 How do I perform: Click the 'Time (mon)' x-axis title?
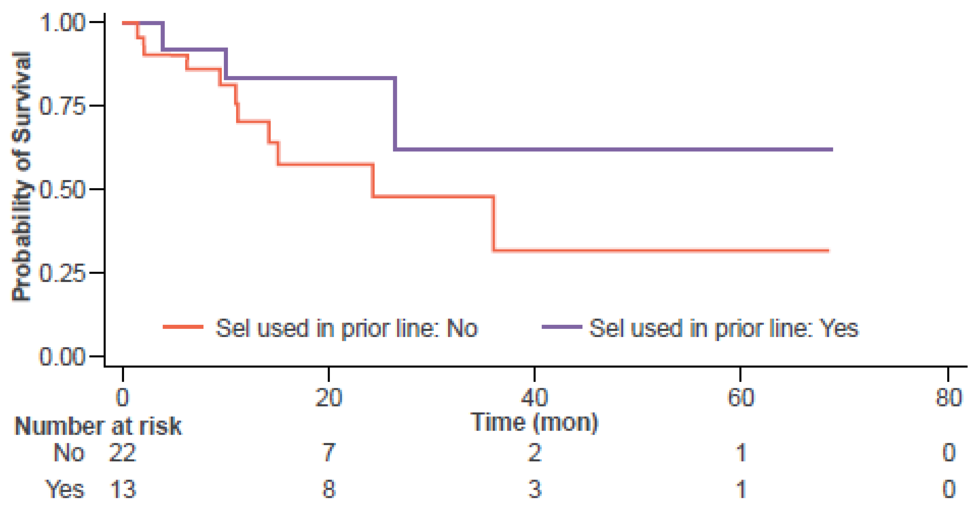coord(534,422)
